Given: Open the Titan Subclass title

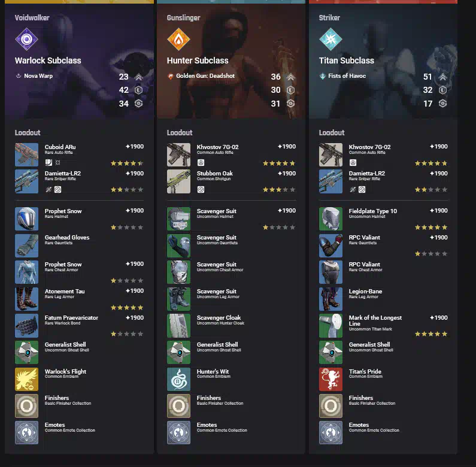Looking at the screenshot, I should 347,60.
